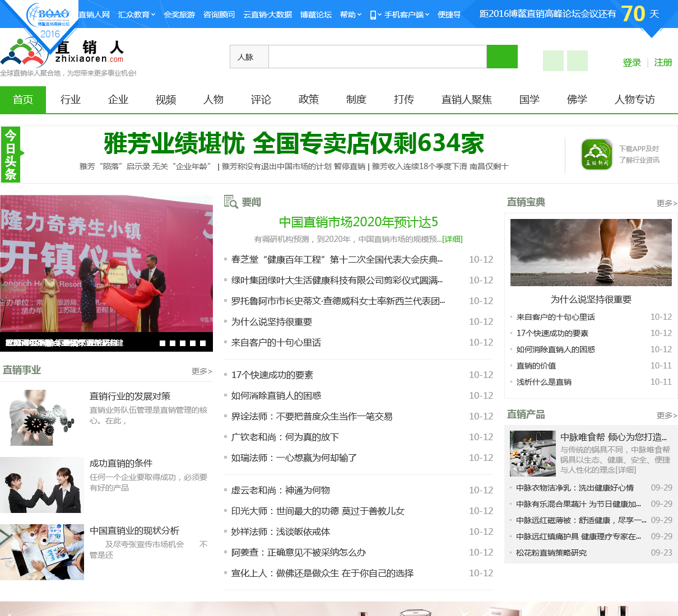Go to the zhixiaoren.com site logo
The width and height of the screenshot is (678, 616).
pyautogui.click(x=62, y=52)
